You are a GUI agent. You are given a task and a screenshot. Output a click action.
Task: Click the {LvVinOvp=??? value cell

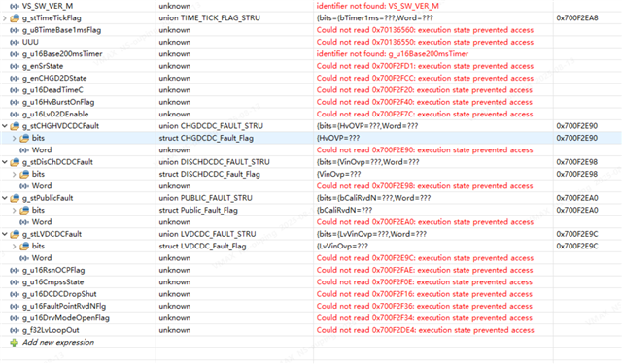342,247
